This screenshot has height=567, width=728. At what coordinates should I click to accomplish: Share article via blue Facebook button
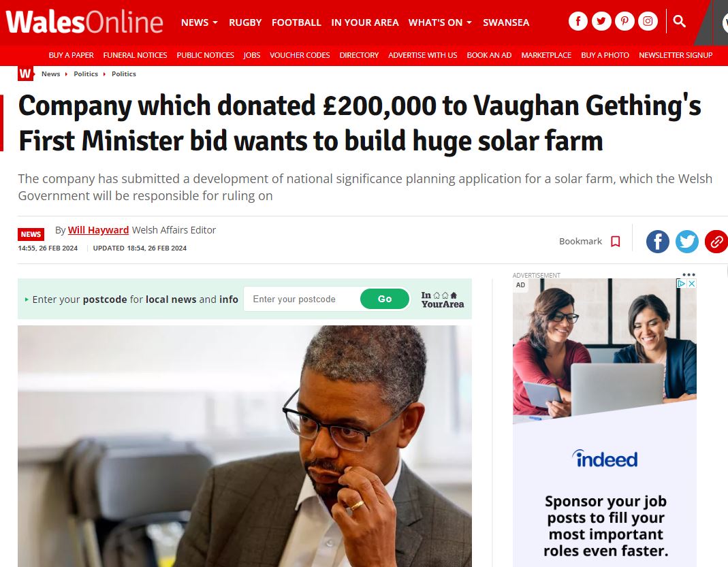coord(657,241)
